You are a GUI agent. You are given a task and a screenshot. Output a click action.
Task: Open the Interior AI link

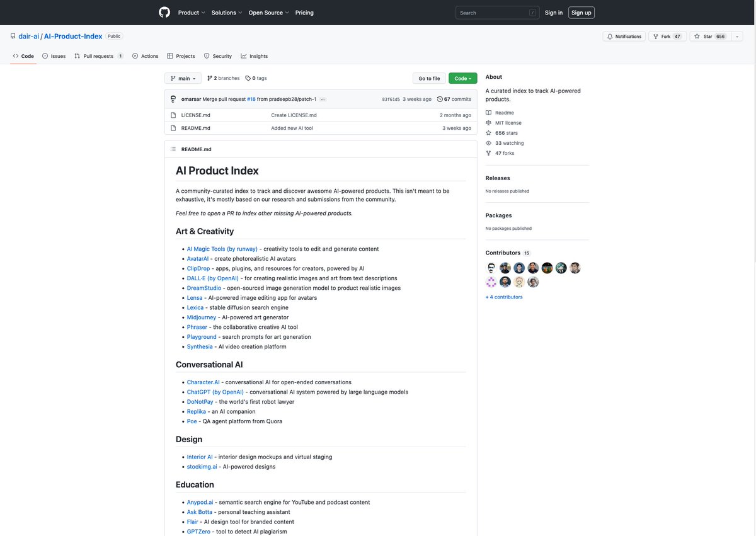[x=200, y=457]
